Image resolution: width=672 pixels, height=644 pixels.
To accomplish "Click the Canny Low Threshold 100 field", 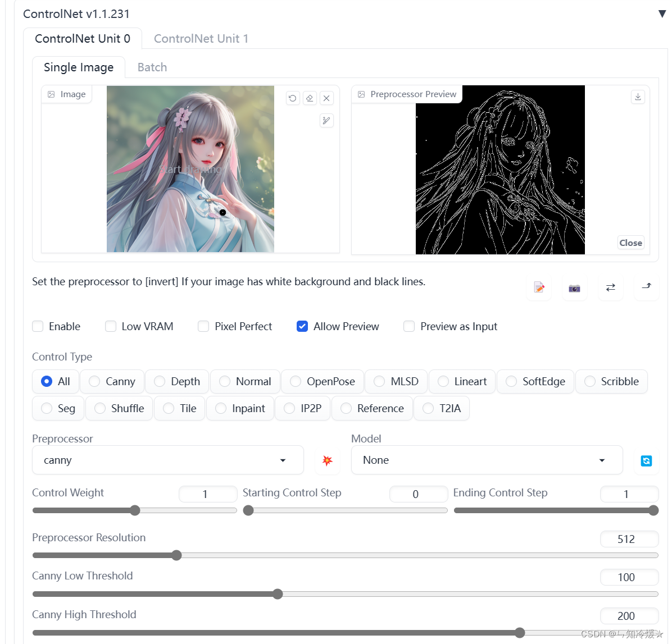I will [x=629, y=577].
